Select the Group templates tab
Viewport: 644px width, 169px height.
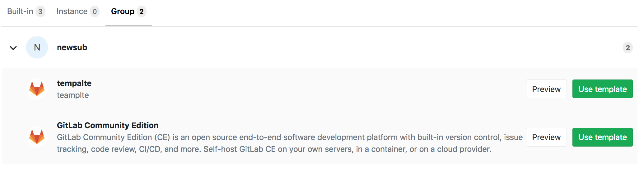[123, 12]
